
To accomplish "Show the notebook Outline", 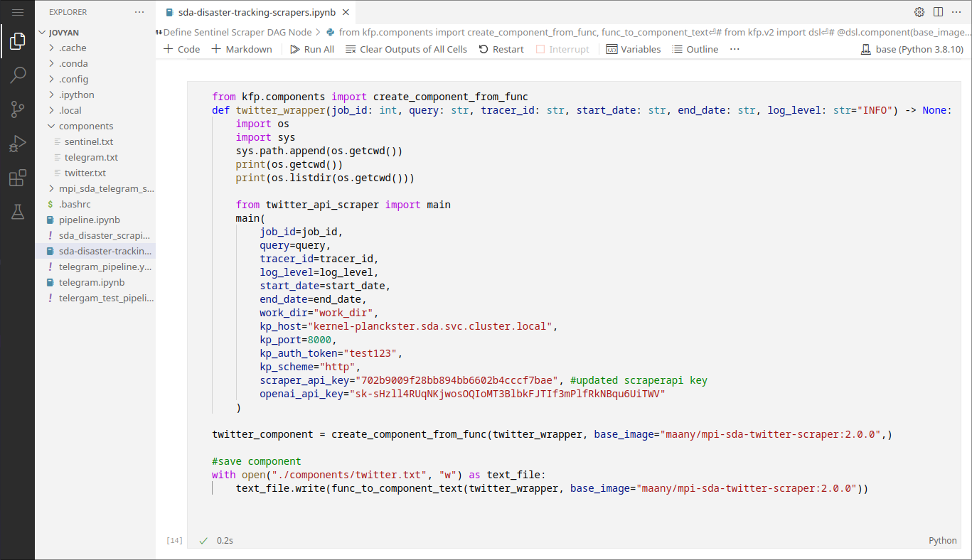I will tap(695, 49).
